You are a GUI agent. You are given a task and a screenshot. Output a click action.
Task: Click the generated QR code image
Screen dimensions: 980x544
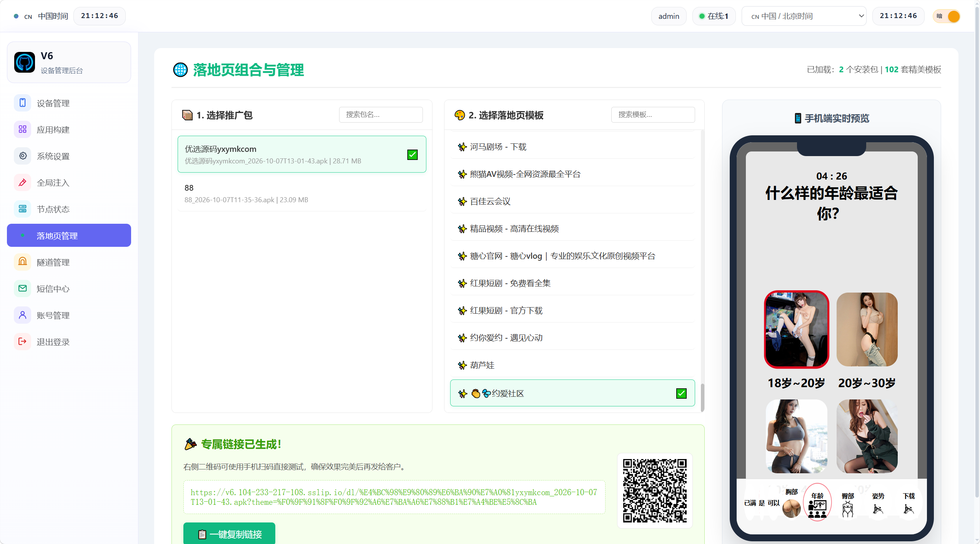(655, 491)
